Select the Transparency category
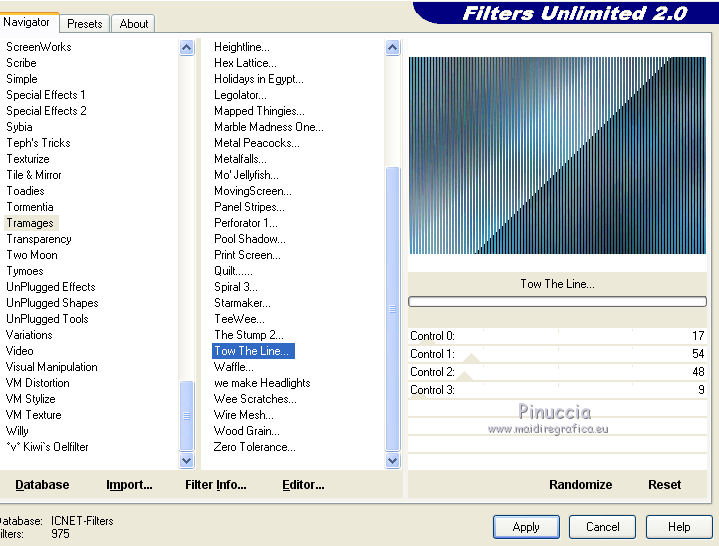This screenshot has height=546, width=719. tap(39, 239)
